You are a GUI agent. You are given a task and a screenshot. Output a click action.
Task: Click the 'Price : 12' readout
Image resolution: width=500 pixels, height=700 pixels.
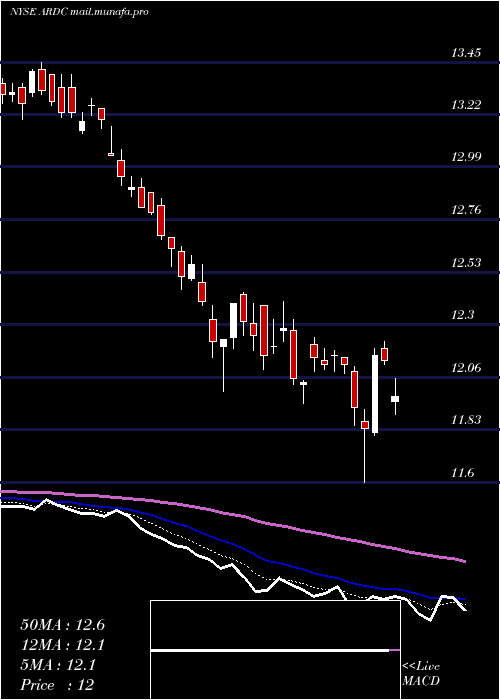57,685
